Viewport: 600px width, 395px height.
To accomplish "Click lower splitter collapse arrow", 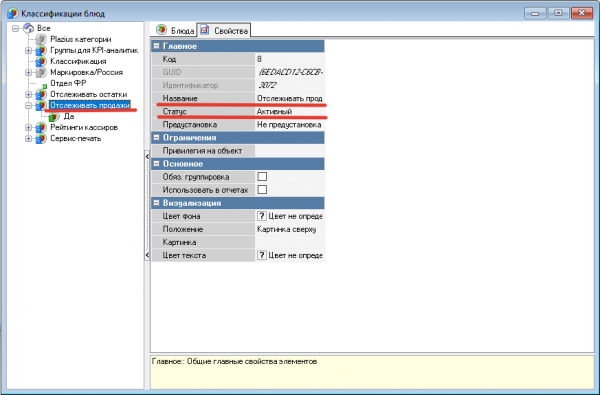I will click(147, 255).
